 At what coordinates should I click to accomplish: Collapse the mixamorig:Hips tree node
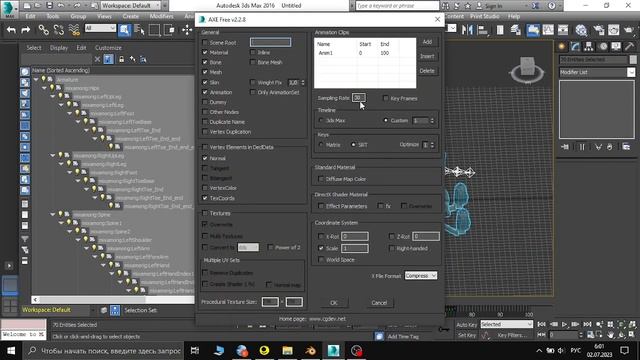[x=44, y=88]
